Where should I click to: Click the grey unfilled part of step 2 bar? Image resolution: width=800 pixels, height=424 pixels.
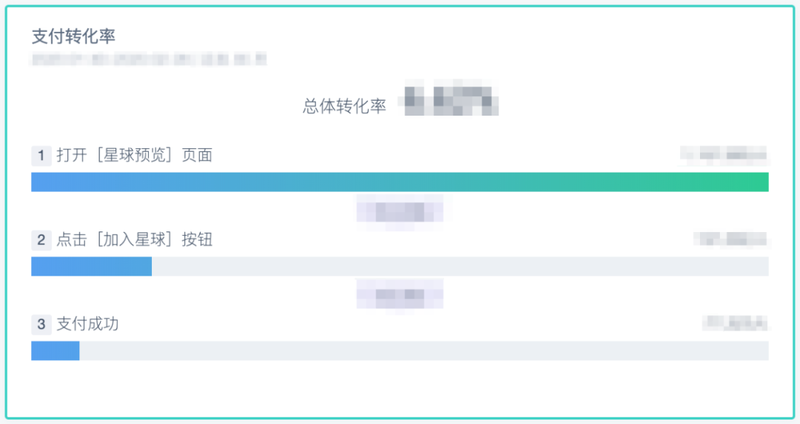pos(460,266)
